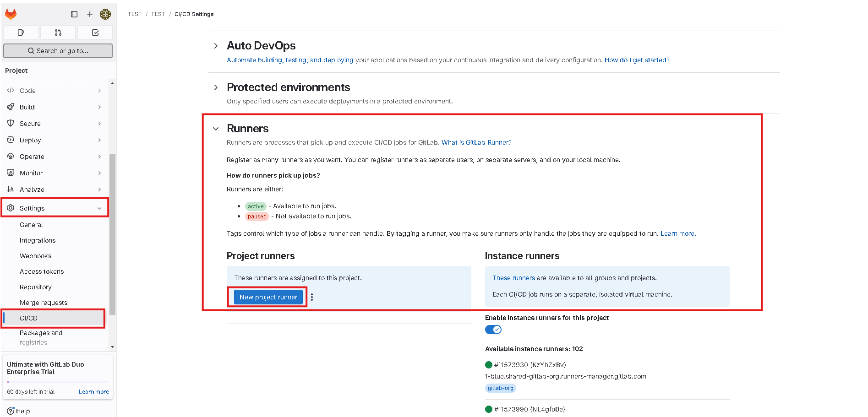Expand the Auto DevOps section

pos(216,46)
